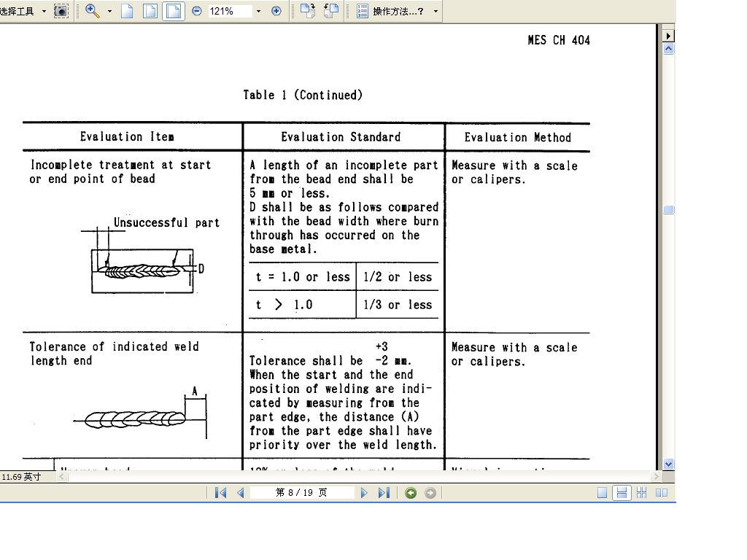The height and width of the screenshot is (560, 747).
Task: Switch to facing pages layout
Action: 662,493
